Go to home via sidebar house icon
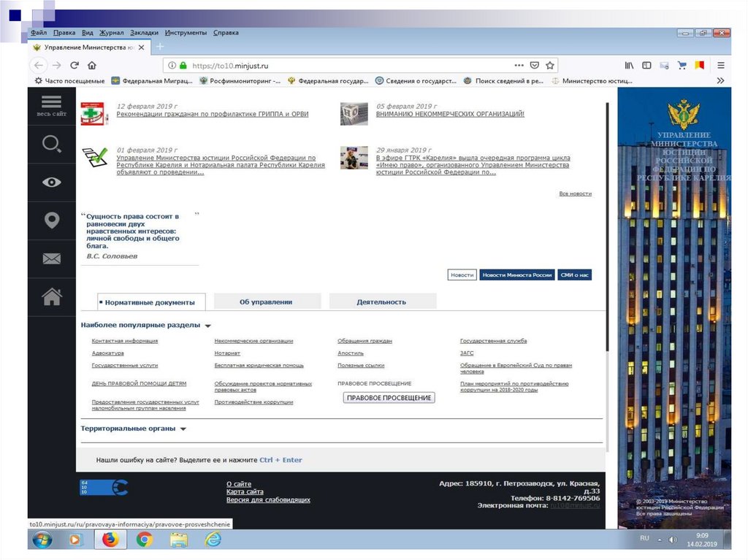This screenshot has height=560, width=748. 51,296
